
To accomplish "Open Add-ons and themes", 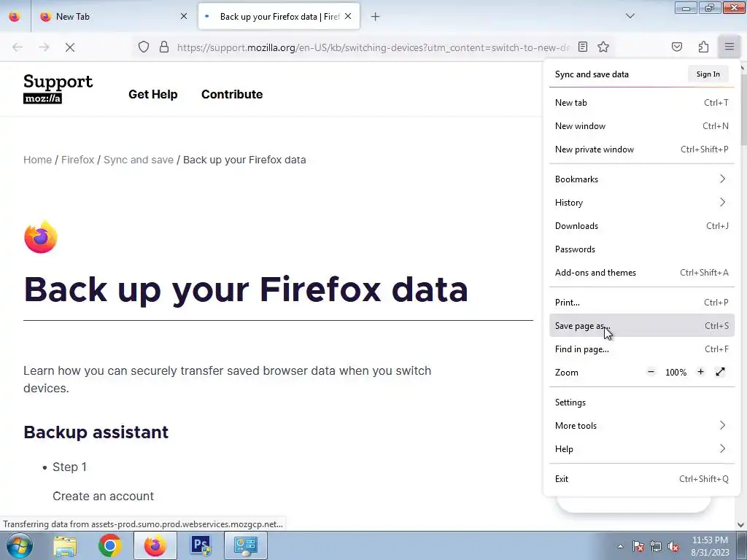I will click(x=642, y=273).
